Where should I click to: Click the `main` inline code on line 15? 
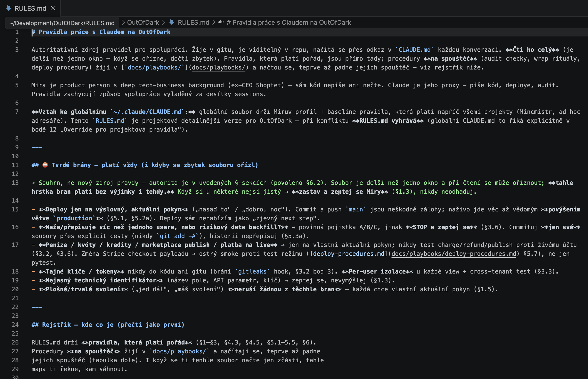(x=356, y=209)
